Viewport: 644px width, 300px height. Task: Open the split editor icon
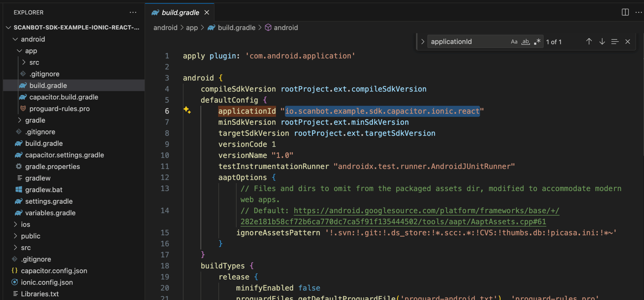click(625, 12)
